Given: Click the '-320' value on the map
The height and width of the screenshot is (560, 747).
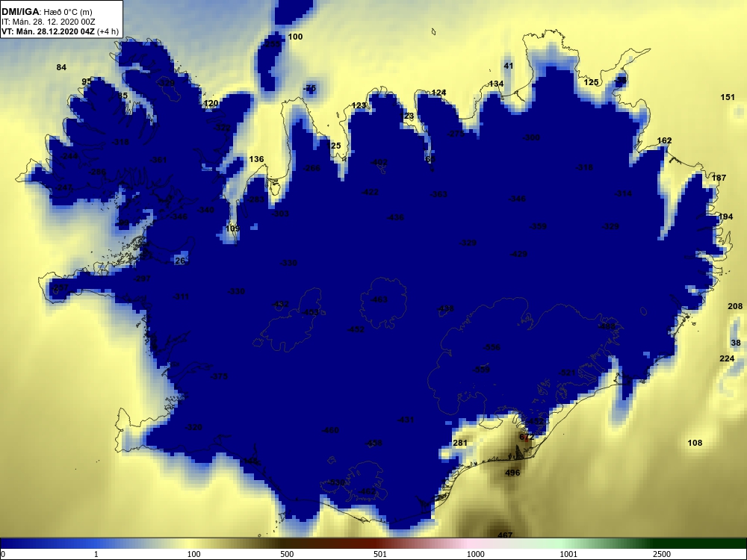Looking at the screenshot, I should point(193,427).
